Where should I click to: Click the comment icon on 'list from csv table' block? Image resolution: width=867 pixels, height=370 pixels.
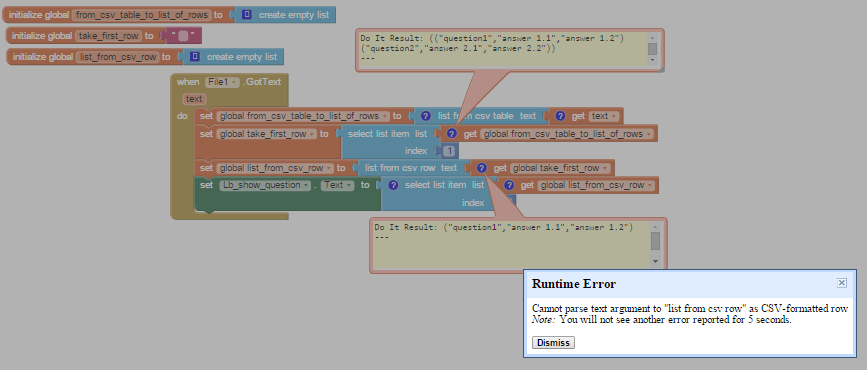pyautogui.click(x=425, y=116)
